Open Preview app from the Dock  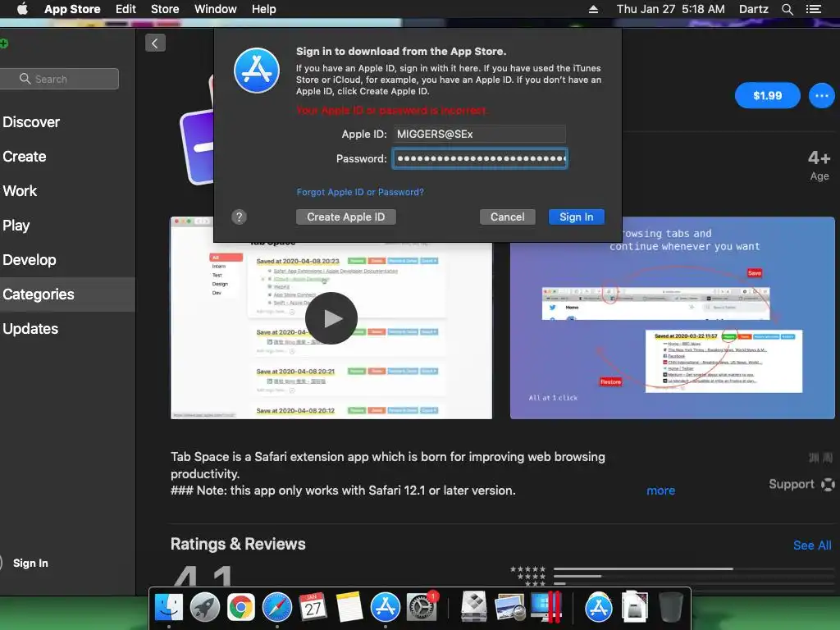pyautogui.click(x=509, y=608)
